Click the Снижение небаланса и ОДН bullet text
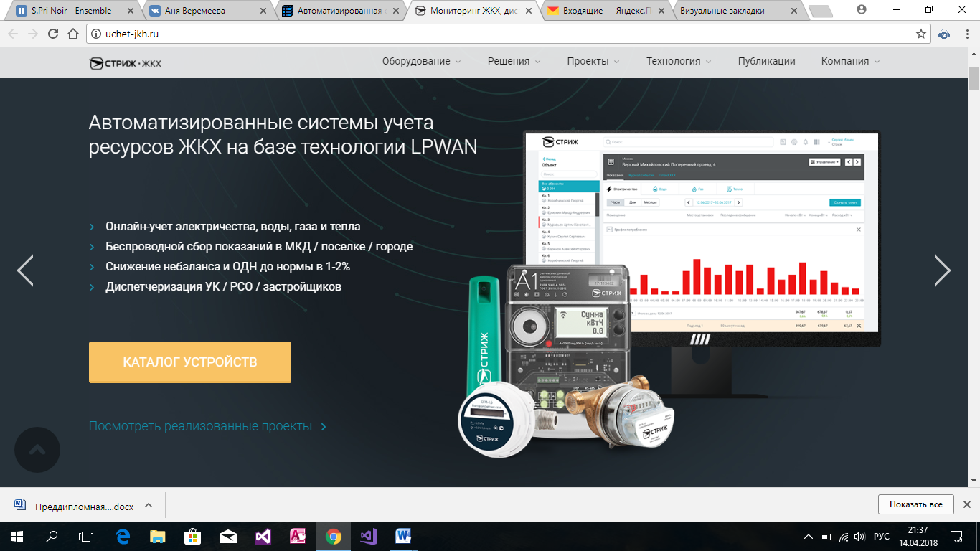The width and height of the screenshot is (980, 551). coord(227,267)
